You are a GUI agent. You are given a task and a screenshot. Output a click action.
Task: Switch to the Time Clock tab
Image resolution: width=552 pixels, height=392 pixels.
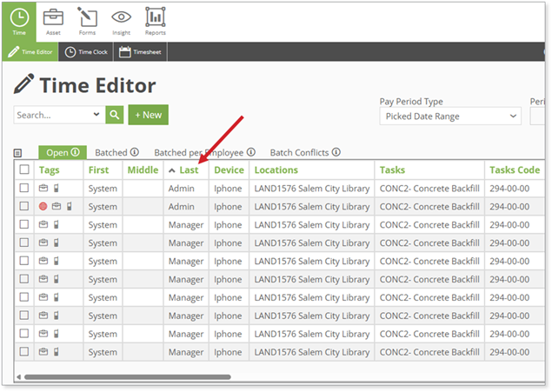[89, 52]
